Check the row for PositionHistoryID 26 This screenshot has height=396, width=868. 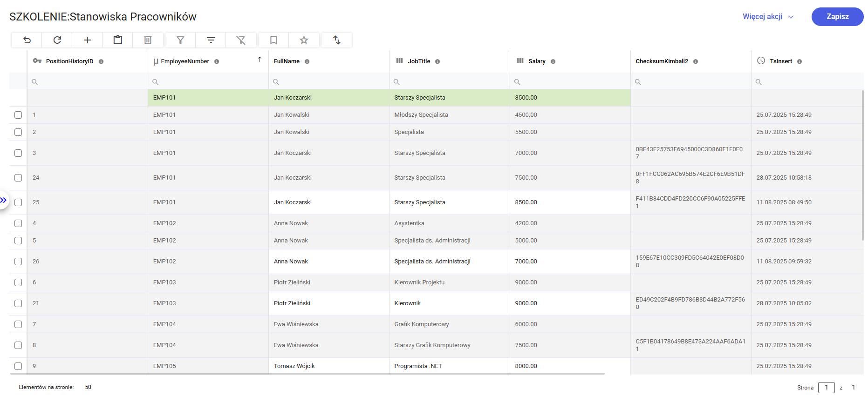coord(18,262)
